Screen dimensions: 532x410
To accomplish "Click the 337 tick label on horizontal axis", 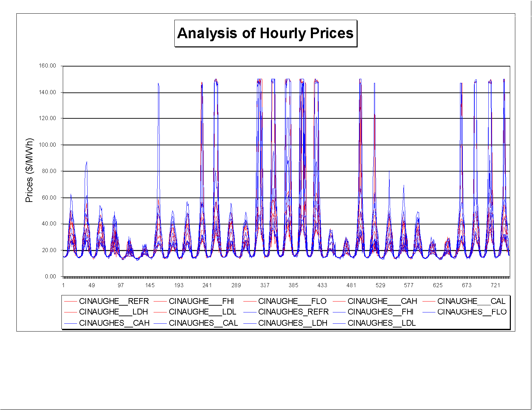I will (x=265, y=285).
